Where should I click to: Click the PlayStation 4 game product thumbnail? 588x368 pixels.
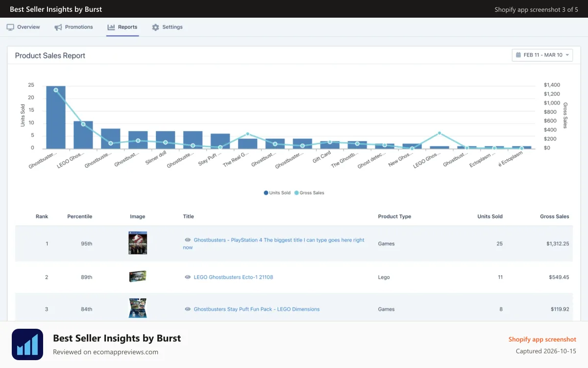pos(138,243)
